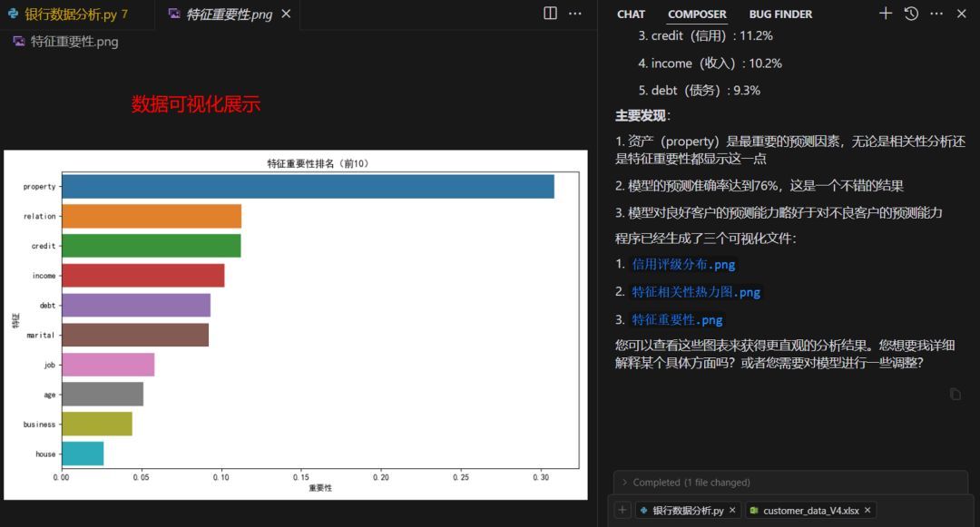Switch to the CHAT tab
The width and height of the screenshot is (980, 527).
coord(631,14)
